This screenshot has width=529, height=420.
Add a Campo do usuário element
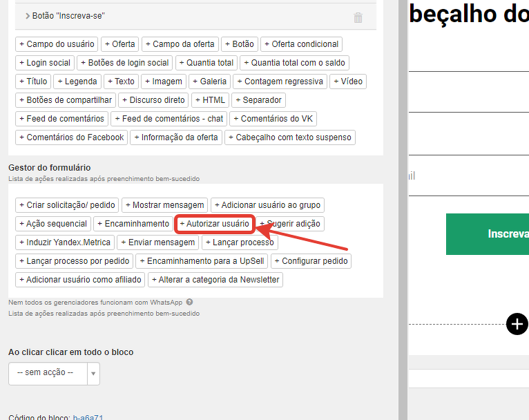click(x=57, y=44)
